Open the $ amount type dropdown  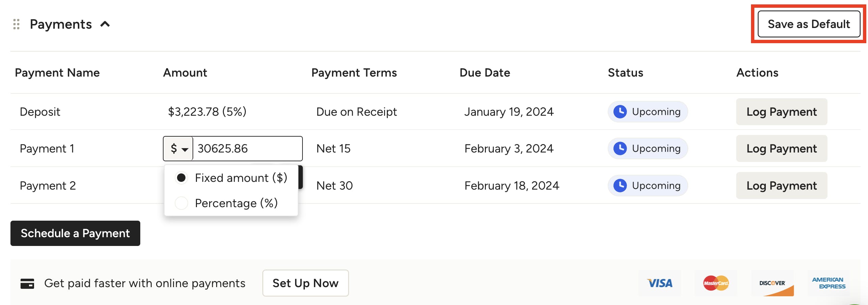pos(178,148)
